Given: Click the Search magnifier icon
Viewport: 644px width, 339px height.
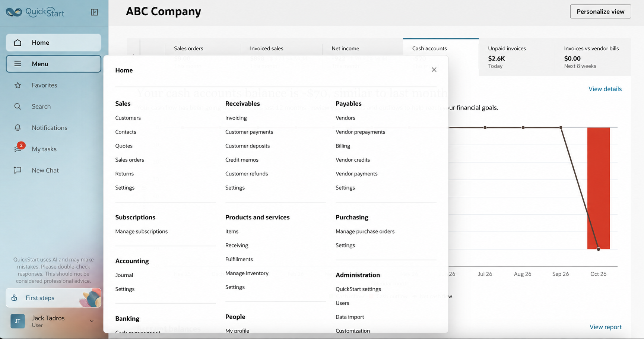Looking at the screenshot, I should coord(18,107).
